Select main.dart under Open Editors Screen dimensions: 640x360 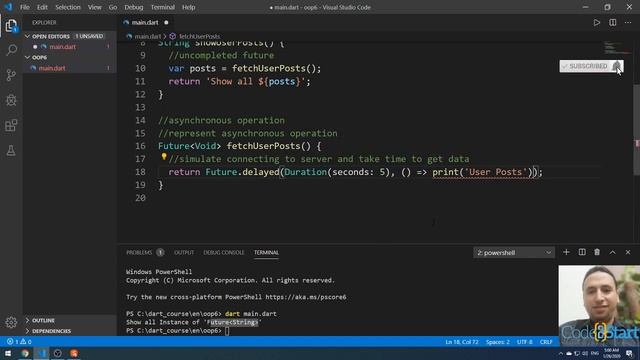[x=62, y=47]
